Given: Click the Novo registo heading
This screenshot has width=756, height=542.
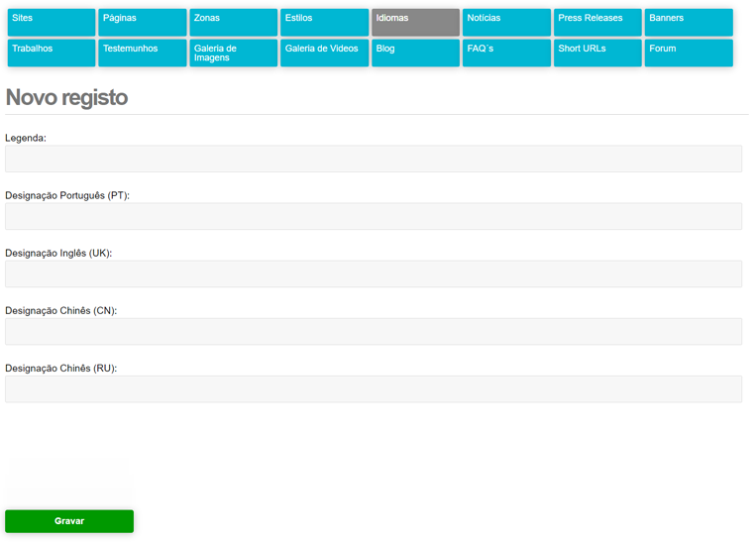Looking at the screenshot, I should tap(66, 97).
